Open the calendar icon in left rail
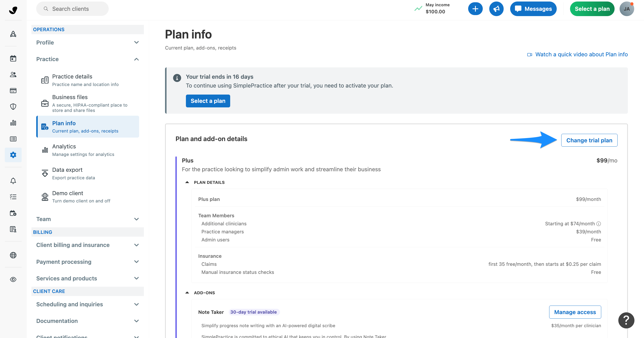Viewport: 644px width, 338px height. [13, 58]
